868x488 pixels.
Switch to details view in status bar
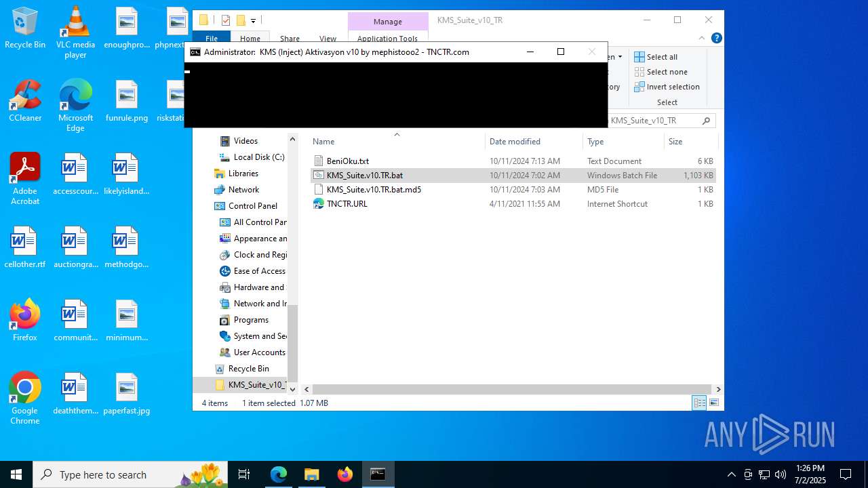click(x=699, y=403)
